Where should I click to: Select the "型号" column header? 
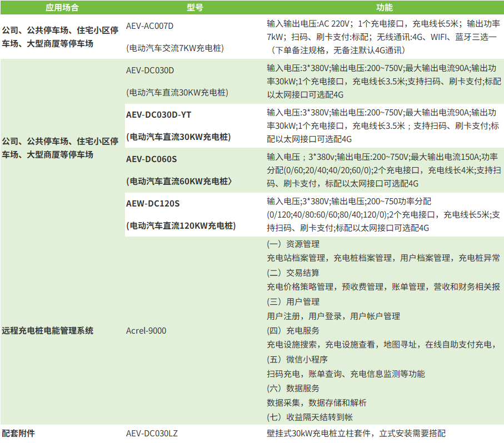coord(192,8)
